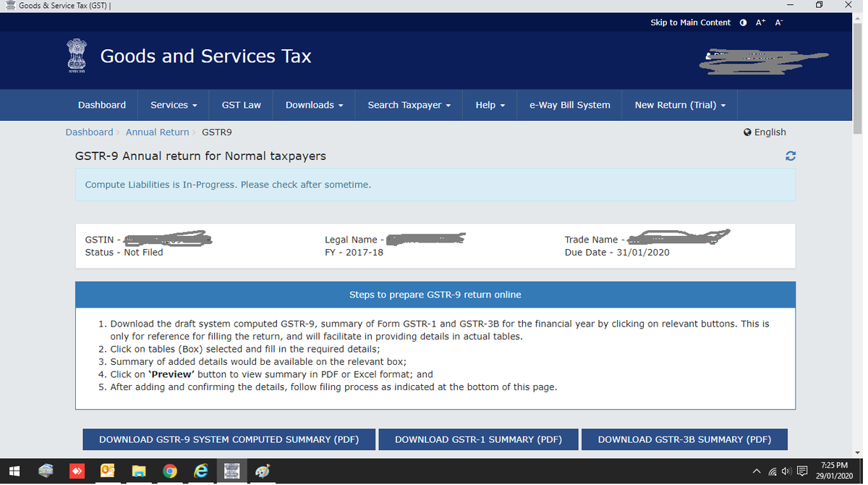Image resolution: width=868 pixels, height=485 pixels.
Task: Click the active GST window taskbar icon
Action: [x=232, y=471]
